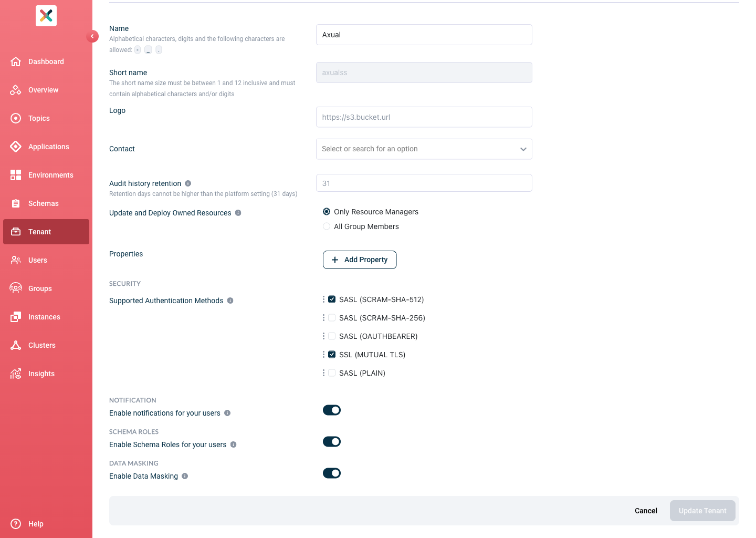The image size is (756, 538).
Task: Click the Topics circle icon
Action: coord(16,118)
